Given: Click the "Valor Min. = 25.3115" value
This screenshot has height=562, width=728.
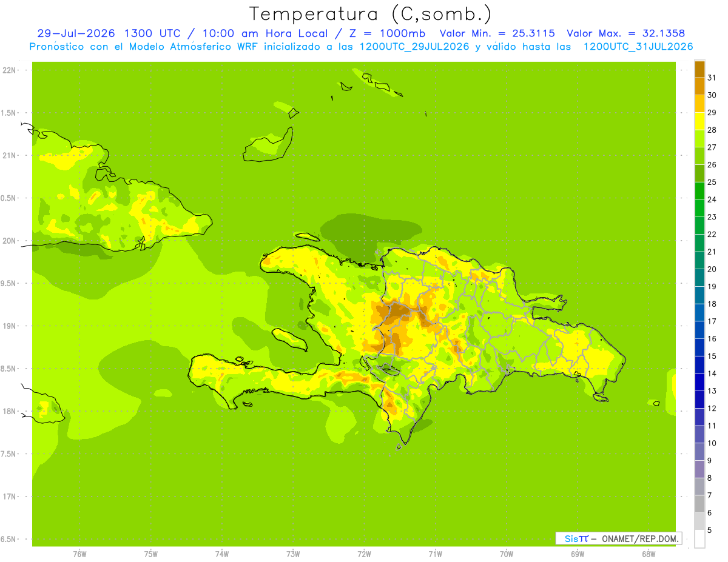Looking at the screenshot, I should pyautogui.click(x=497, y=33).
